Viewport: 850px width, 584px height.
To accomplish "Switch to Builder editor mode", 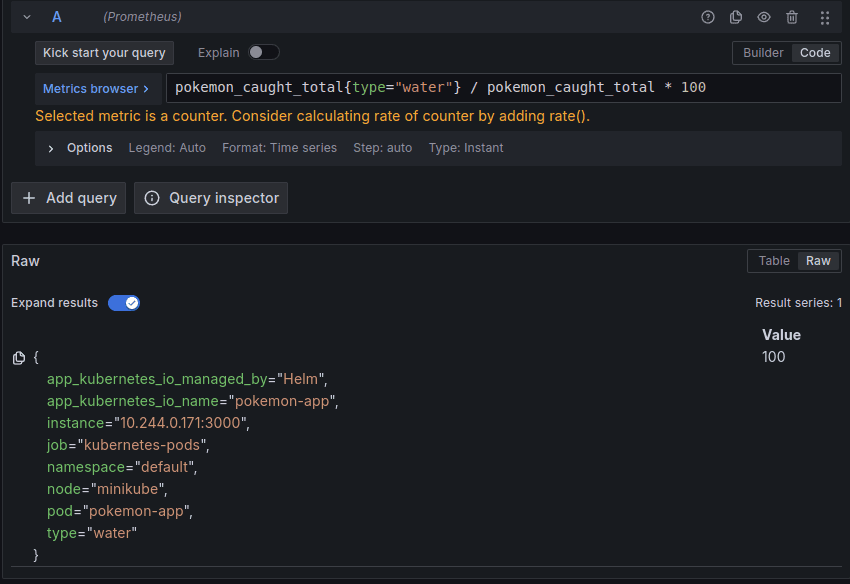I will 763,53.
